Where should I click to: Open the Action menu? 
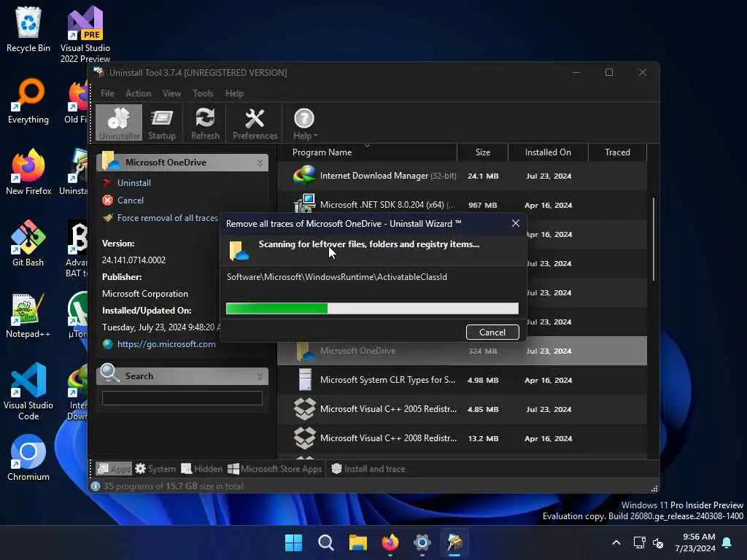[x=138, y=93]
